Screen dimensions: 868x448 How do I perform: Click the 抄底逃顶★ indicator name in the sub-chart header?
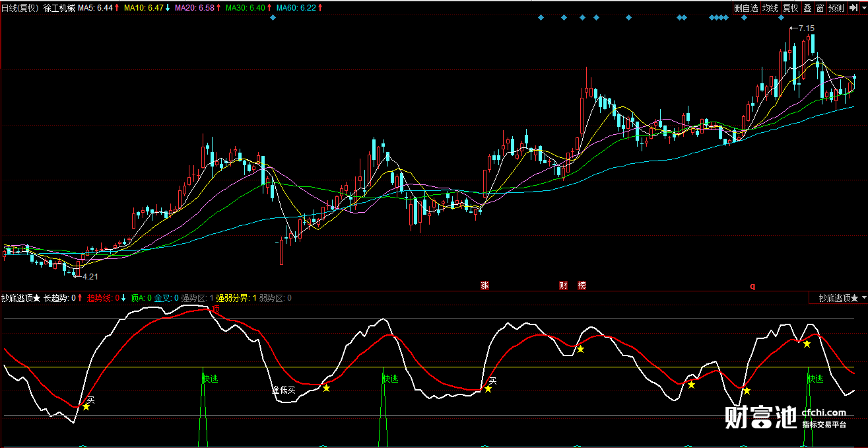pyautogui.click(x=21, y=298)
